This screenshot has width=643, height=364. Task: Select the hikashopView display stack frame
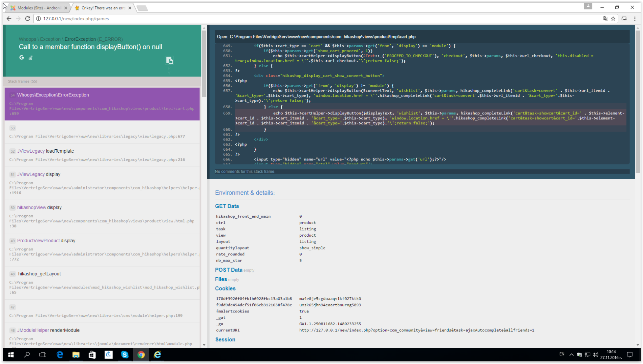coord(102,216)
